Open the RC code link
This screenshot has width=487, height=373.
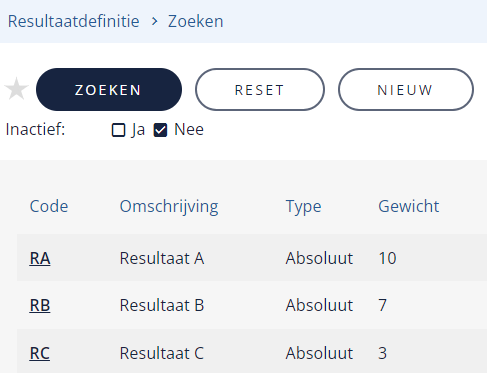pyautogui.click(x=40, y=353)
